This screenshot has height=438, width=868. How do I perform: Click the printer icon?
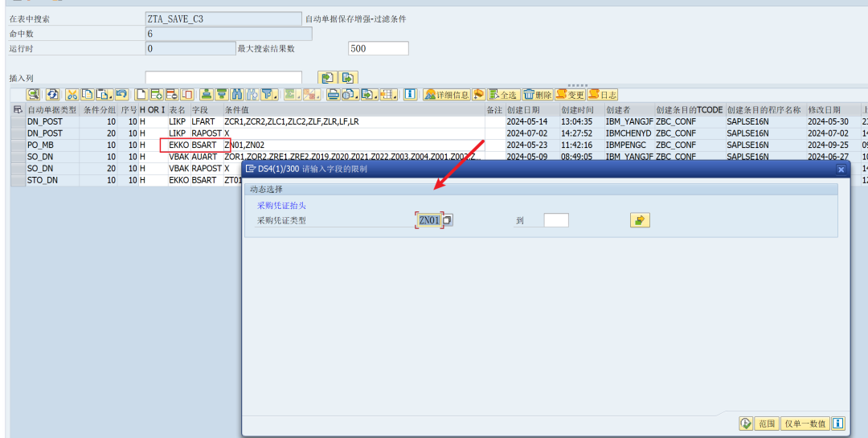pos(334,95)
